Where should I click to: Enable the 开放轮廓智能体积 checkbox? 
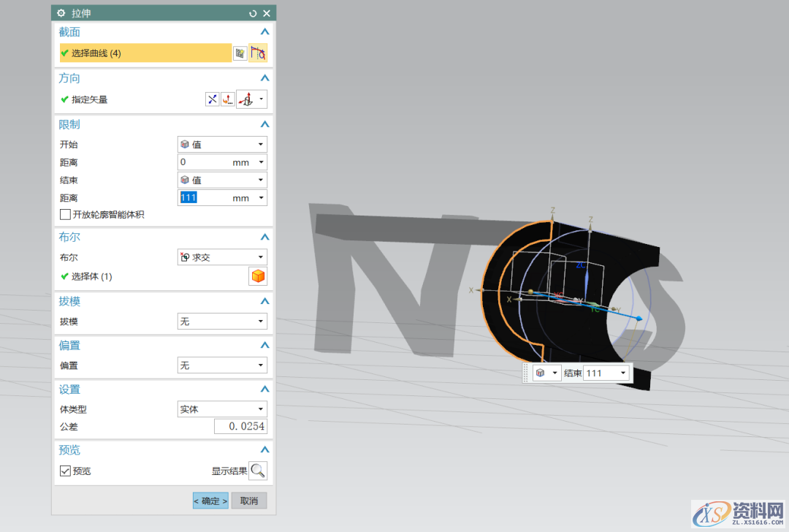point(65,215)
